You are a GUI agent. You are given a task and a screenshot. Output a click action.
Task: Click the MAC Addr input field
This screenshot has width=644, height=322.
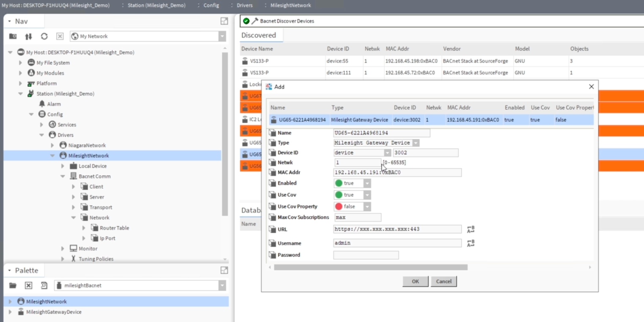tap(397, 173)
